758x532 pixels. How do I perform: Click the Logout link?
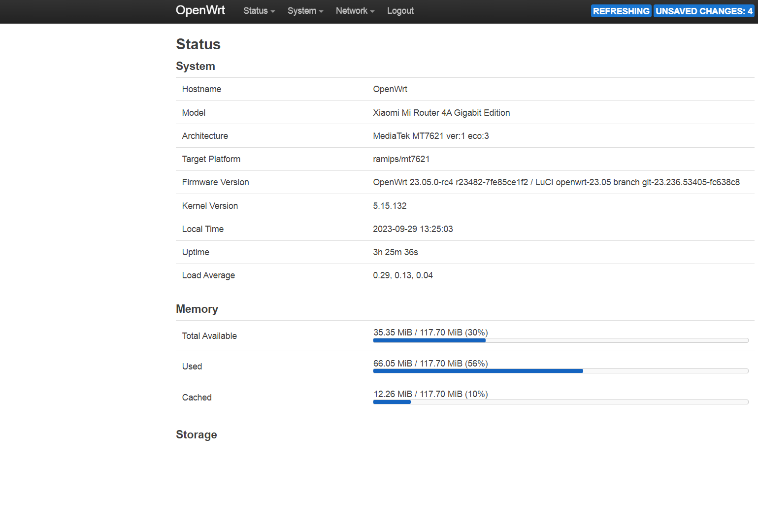(400, 11)
